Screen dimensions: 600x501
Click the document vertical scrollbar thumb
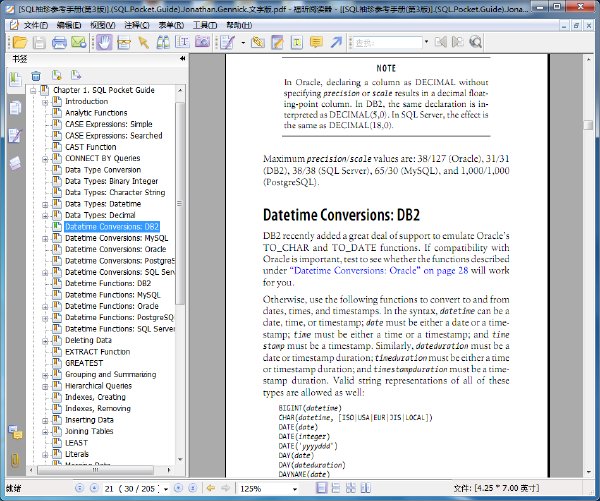click(x=589, y=125)
